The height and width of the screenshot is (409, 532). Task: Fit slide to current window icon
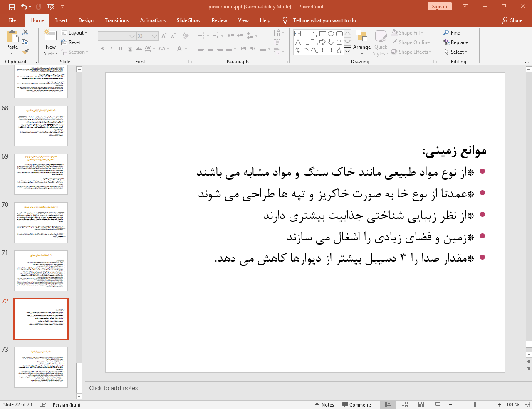pyautogui.click(x=527, y=404)
